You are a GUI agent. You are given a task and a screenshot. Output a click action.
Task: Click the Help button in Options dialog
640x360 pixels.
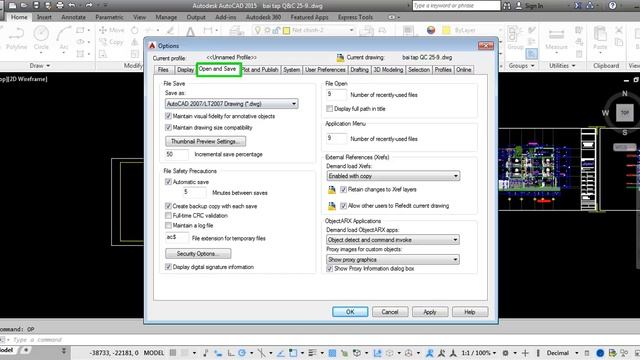470,312
